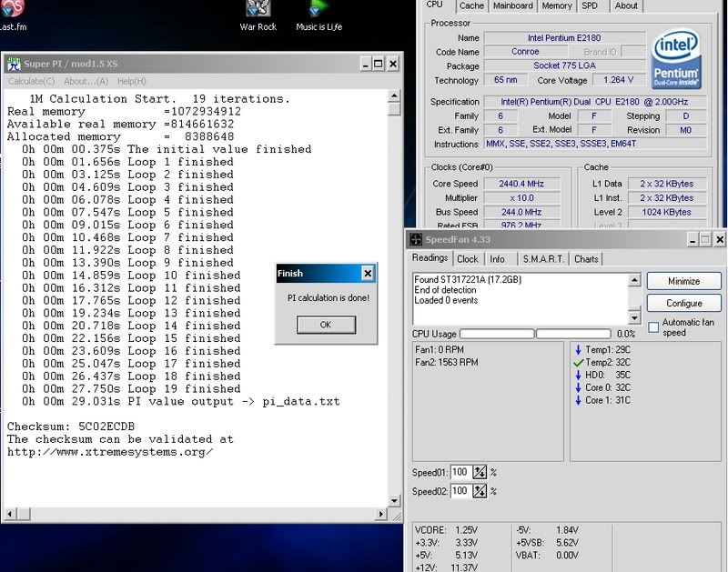Close the Finish dialog
The image size is (728, 572).
pos(368,273)
